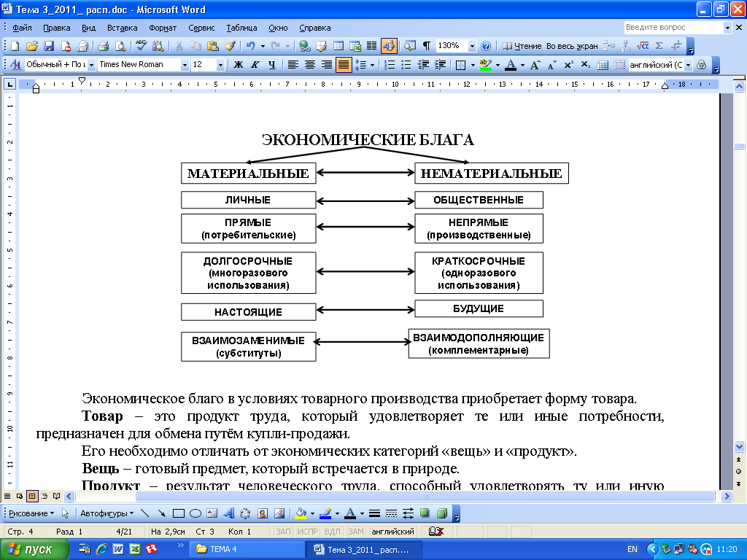Viewport: 747px width, 560px height.
Task: Decrease paragraph indent
Action: pyautogui.click(x=423, y=65)
